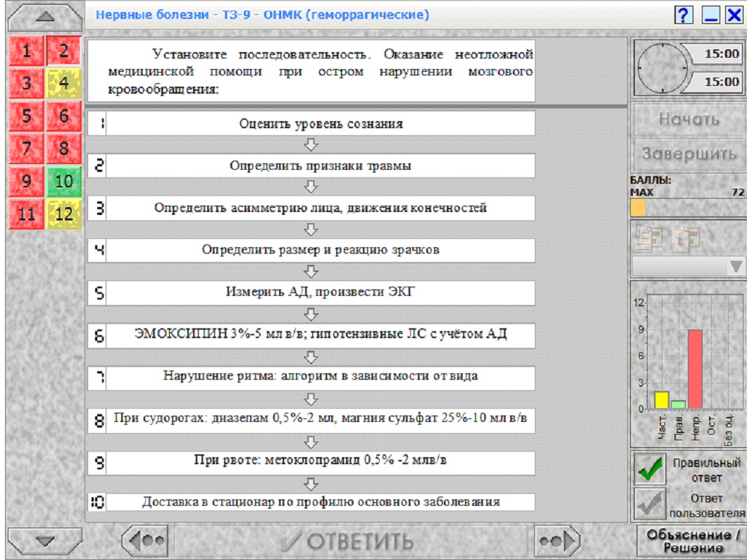
Task: Click the MAX score value 72
Action: click(x=738, y=192)
